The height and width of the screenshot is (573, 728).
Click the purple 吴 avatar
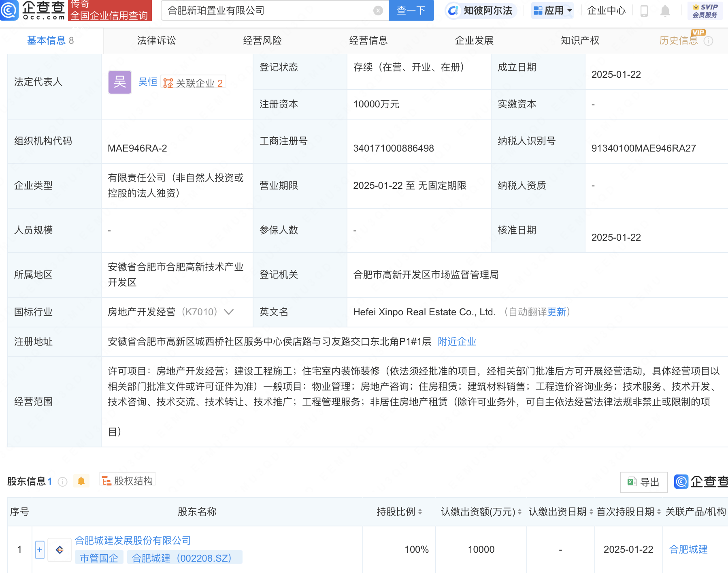click(x=120, y=82)
